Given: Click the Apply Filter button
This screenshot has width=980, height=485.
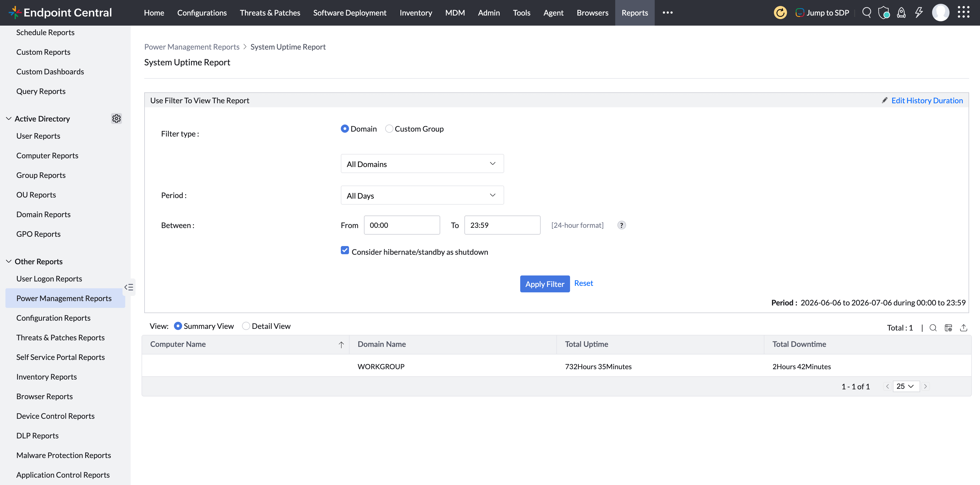Looking at the screenshot, I should click(x=544, y=284).
